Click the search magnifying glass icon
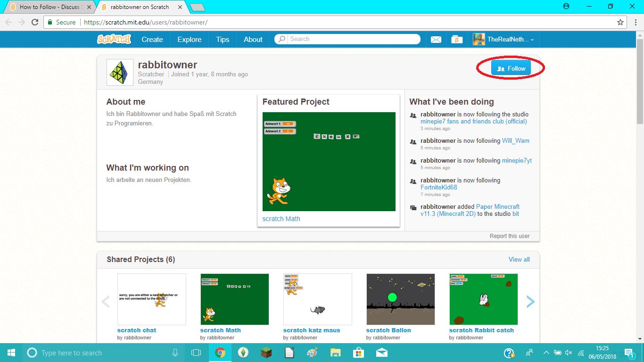The width and height of the screenshot is (644, 362). coord(281,39)
